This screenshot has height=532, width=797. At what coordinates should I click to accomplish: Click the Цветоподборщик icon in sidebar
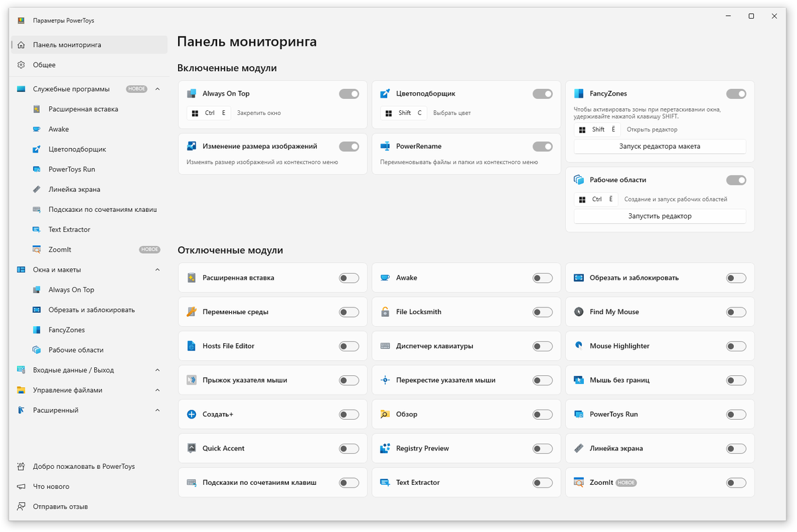point(36,149)
